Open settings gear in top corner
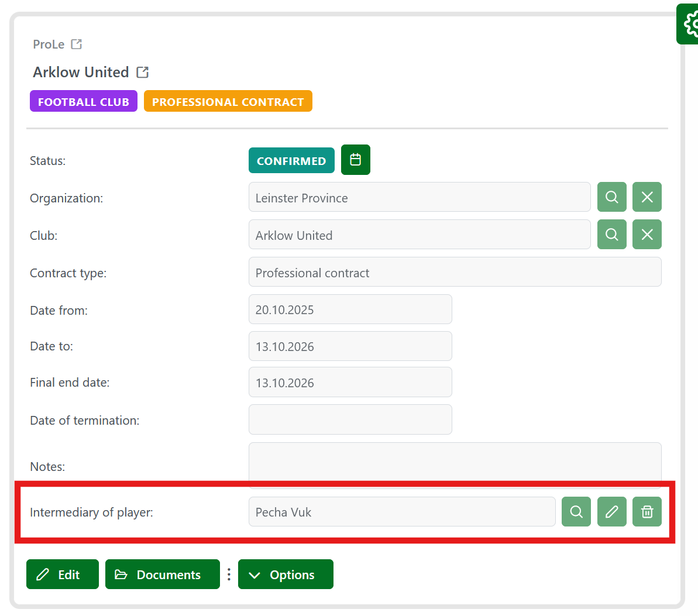The image size is (698, 616). click(x=689, y=25)
